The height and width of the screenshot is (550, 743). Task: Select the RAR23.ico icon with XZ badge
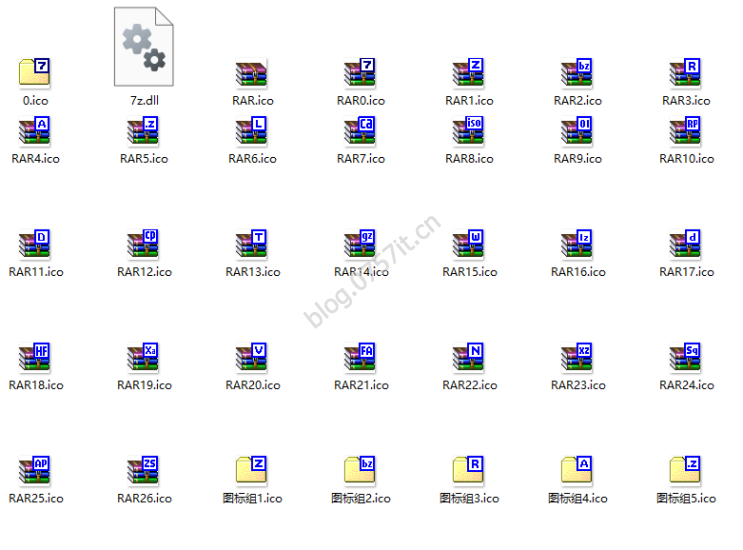[x=577, y=358]
